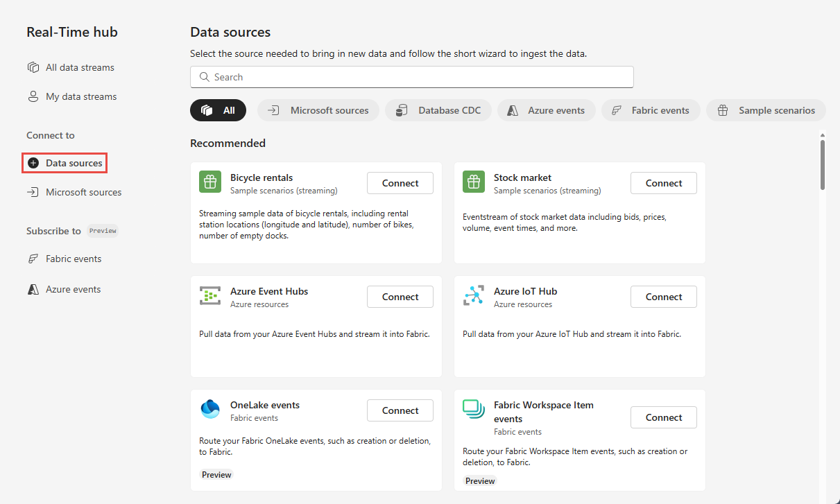Viewport: 840px width, 504px height.
Task: Filter by Database CDC
Action: [438, 110]
